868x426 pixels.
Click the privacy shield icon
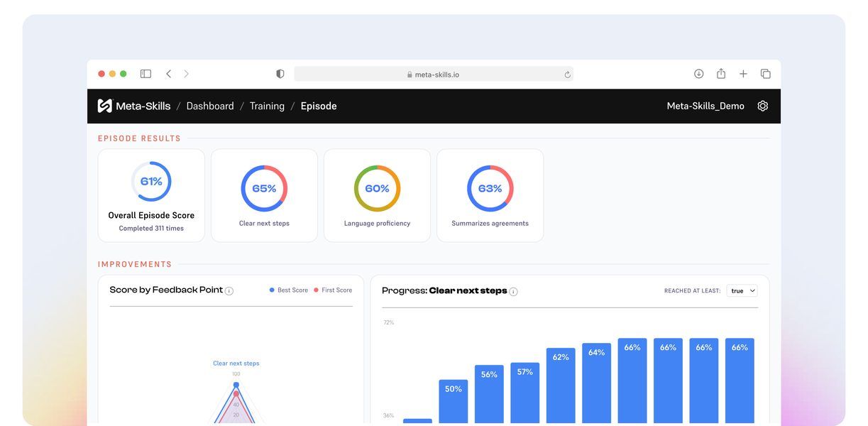[x=280, y=74]
